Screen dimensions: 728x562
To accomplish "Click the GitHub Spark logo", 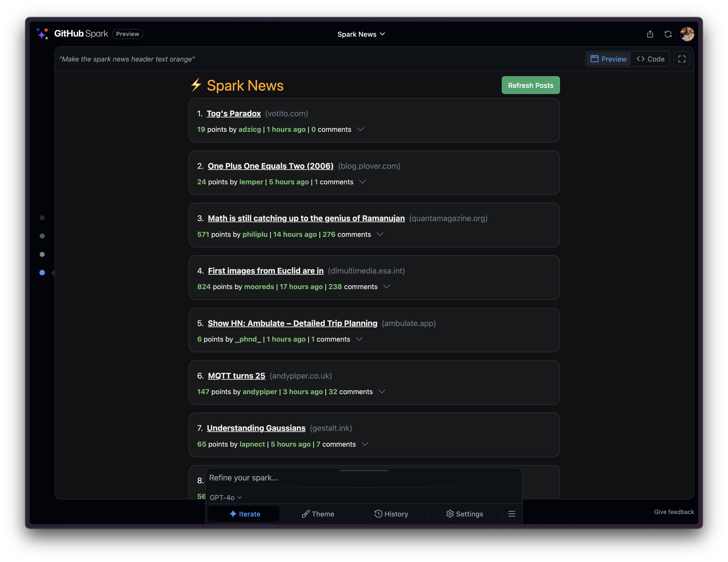I will click(42, 34).
